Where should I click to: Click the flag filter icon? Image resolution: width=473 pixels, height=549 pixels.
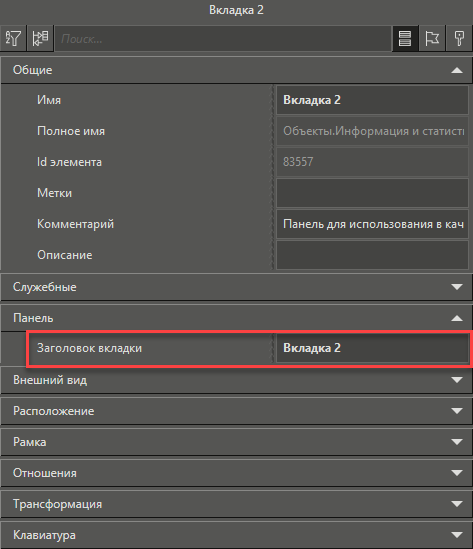coord(432,38)
